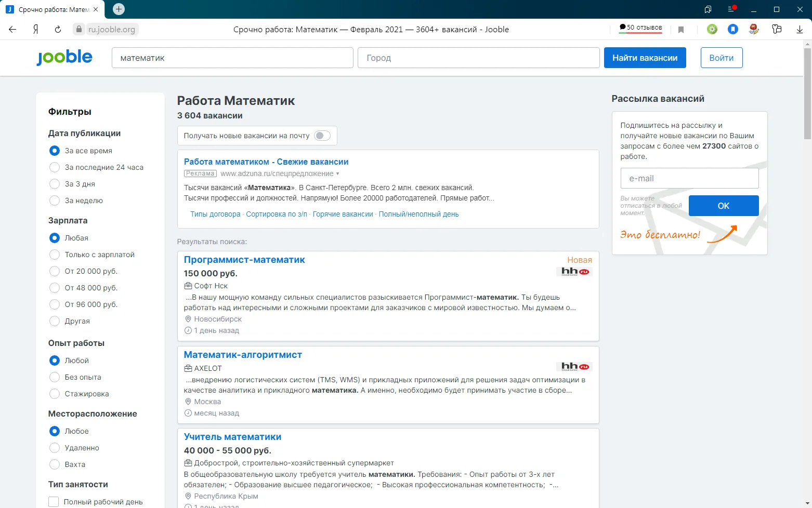The height and width of the screenshot is (508, 812).
Task: Open the 50 отзывов reviews badge
Action: coord(640,28)
